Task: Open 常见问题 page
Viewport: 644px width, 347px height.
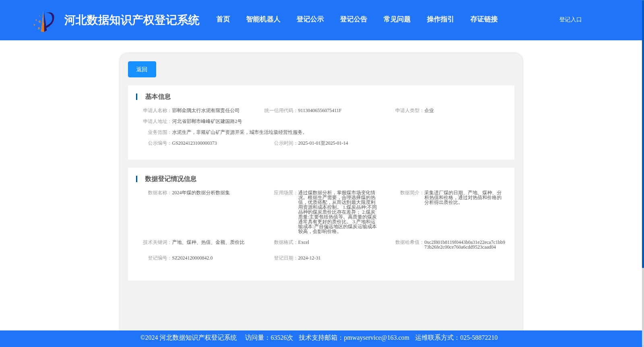Action: [x=397, y=19]
